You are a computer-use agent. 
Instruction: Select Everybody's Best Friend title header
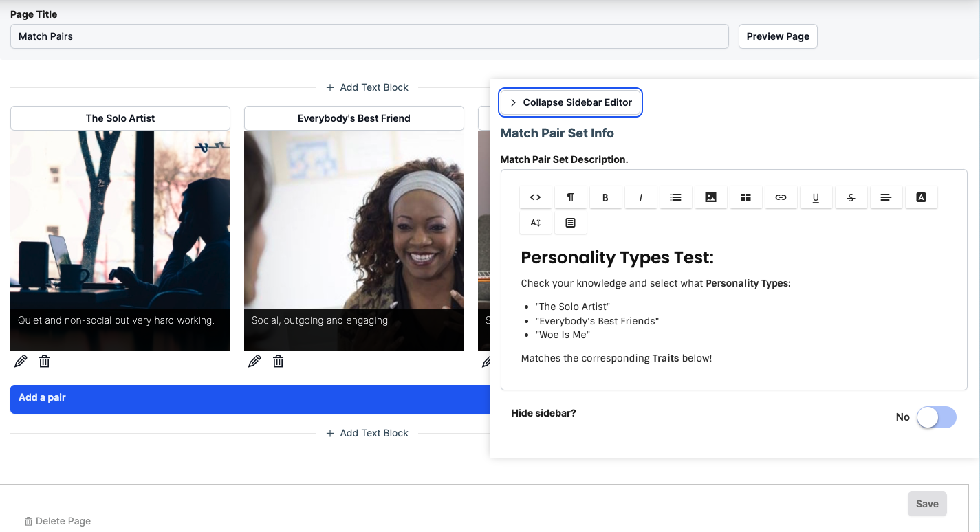click(x=354, y=118)
